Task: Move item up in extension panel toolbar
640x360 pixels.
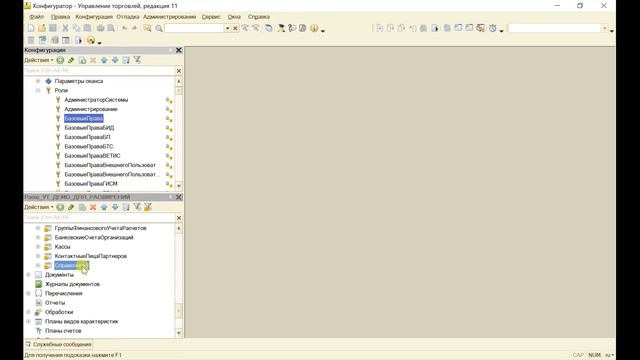Action: point(104,207)
